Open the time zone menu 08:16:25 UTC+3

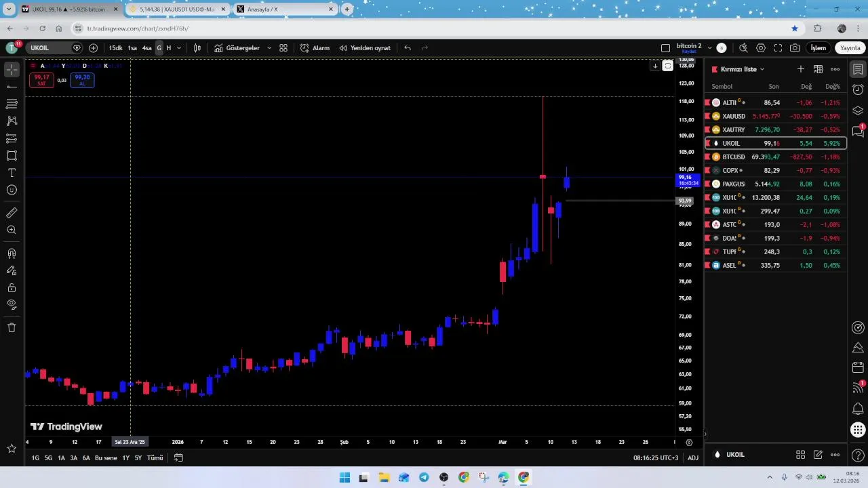point(656,457)
